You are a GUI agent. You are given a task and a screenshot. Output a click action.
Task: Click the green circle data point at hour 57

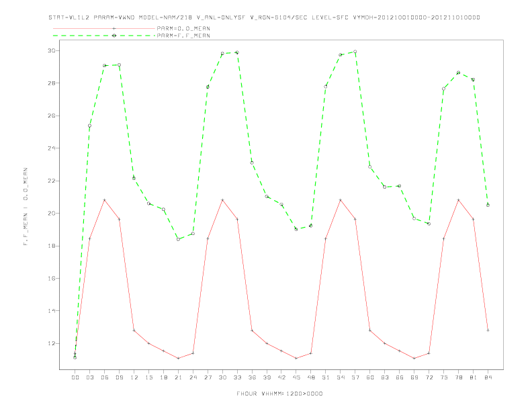[355, 52]
